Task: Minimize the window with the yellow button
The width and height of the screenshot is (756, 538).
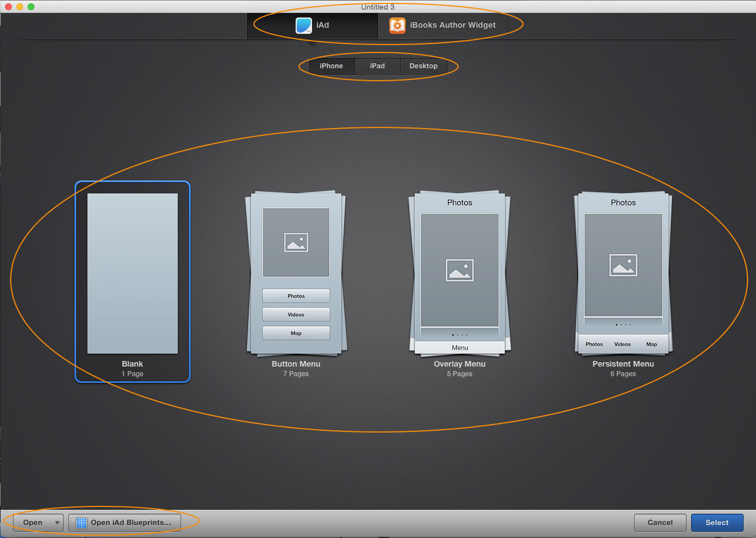Action: pos(20,7)
